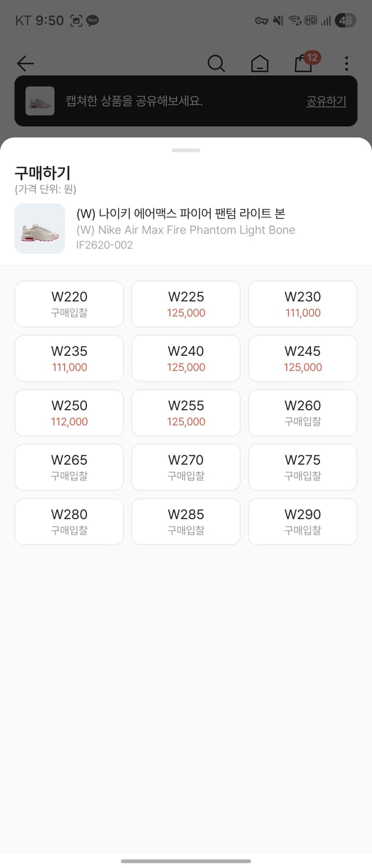Select the largest size W290
The height and width of the screenshot is (868, 372).
302,521
